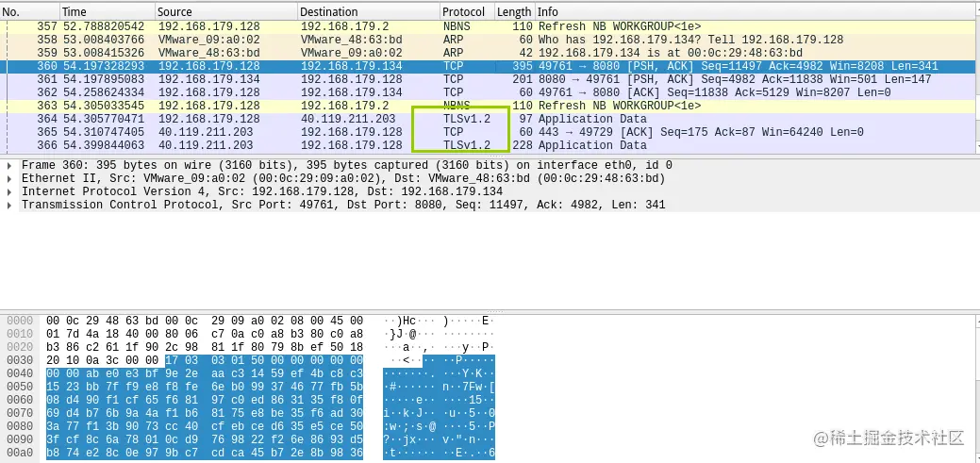Image resolution: width=980 pixels, height=463 pixels.
Task: Click destination 40.119.211.203 in packet 364
Action: click(347, 119)
